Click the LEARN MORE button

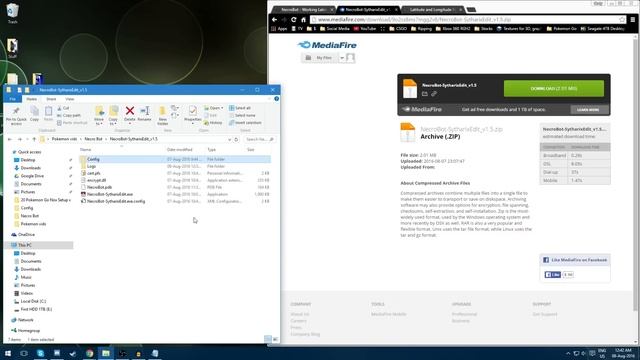588,110
